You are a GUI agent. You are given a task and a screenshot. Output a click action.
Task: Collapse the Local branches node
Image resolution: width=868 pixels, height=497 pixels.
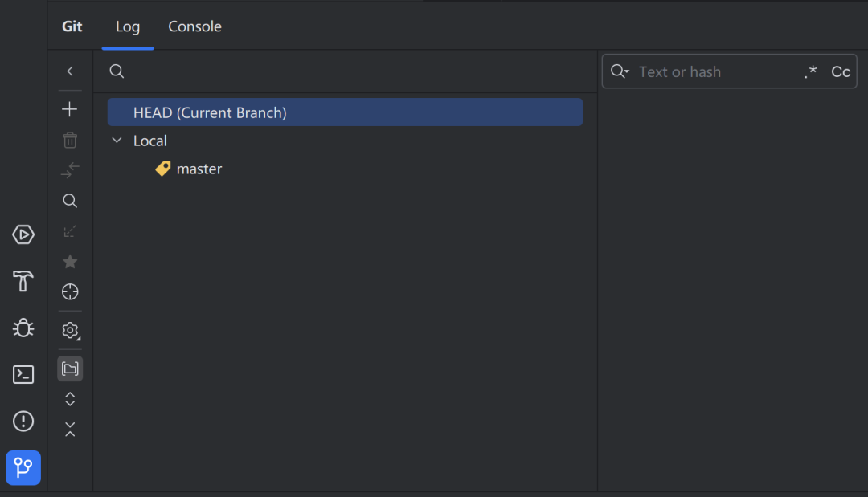(x=117, y=141)
